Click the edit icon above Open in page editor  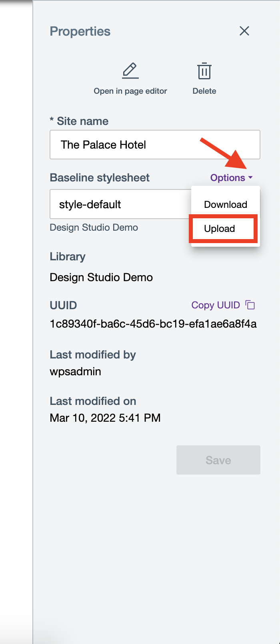[130, 71]
